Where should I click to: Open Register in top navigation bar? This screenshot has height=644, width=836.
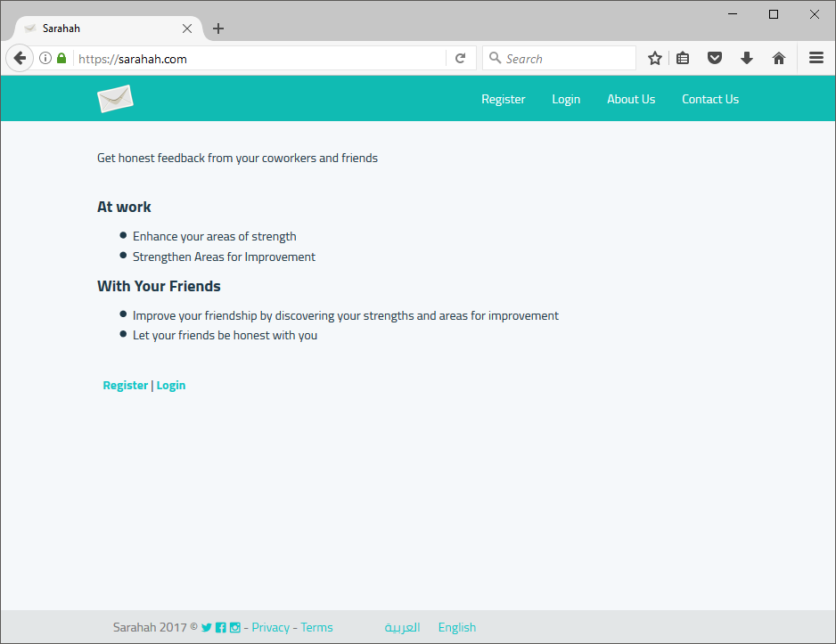(504, 99)
